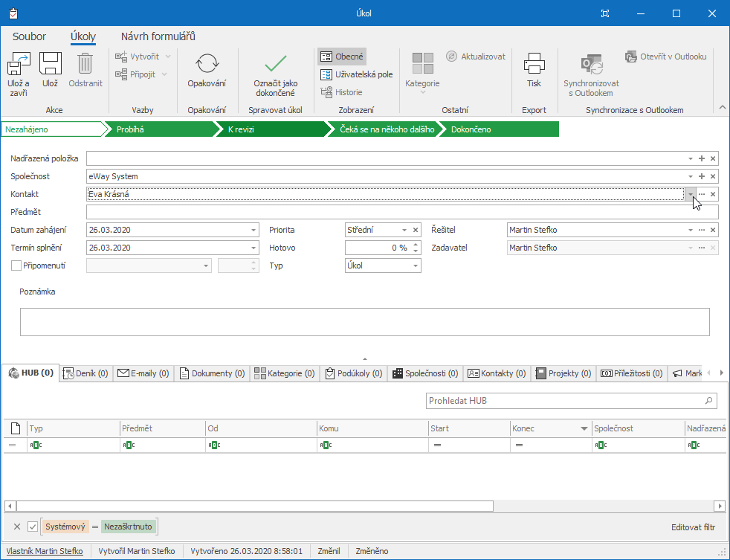The height and width of the screenshot is (560, 730).
Task: Switch to the Návrh formulářů ribbon tab
Action: coord(158,36)
